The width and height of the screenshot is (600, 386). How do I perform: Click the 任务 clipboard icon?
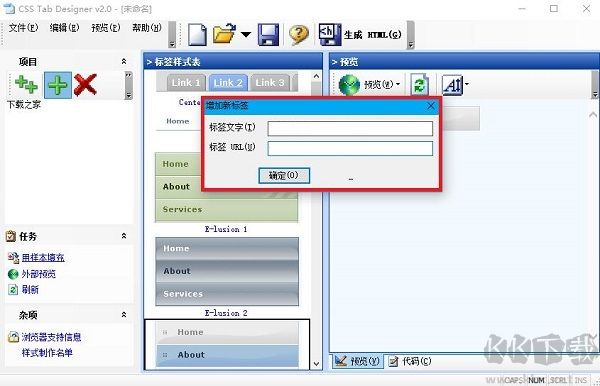click(11, 236)
